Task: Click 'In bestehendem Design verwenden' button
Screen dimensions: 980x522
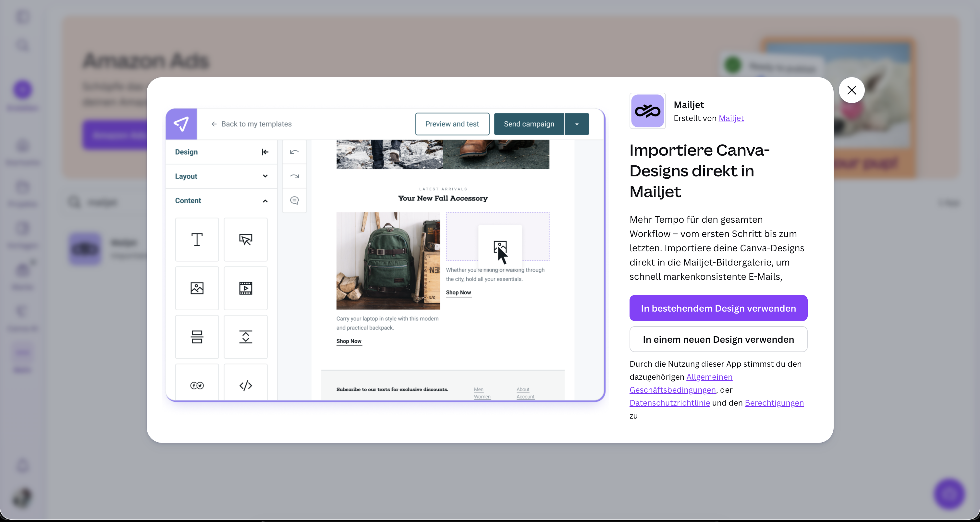Action: (718, 308)
